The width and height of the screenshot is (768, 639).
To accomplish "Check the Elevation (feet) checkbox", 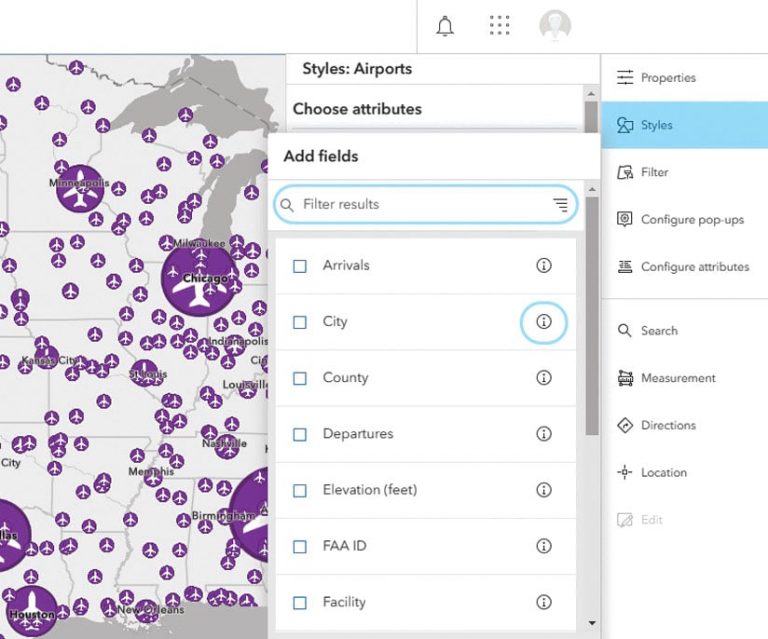I will click(300, 491).
